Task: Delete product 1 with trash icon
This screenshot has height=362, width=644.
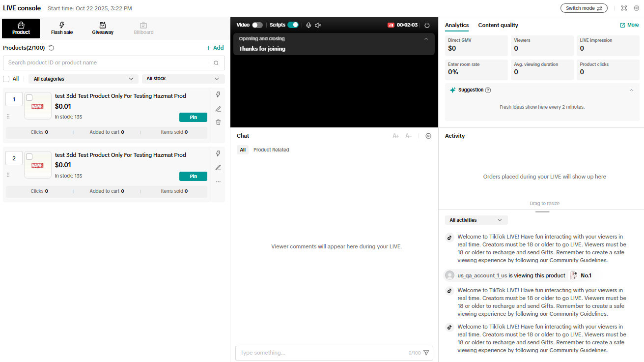Action: [x=218, y=122]
